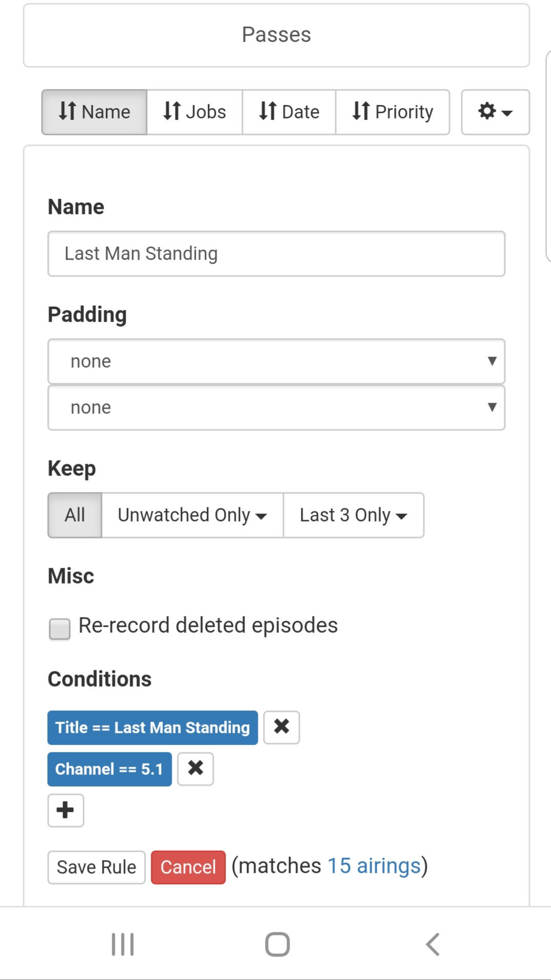Tap the Android home button

coord(277,944)
